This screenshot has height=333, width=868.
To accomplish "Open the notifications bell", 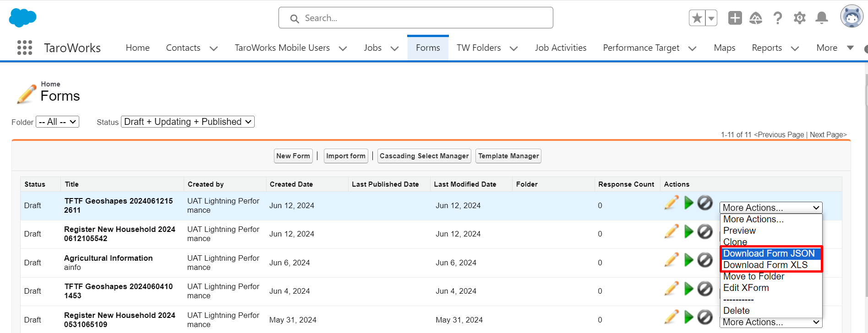I will (x=822, y=18).
